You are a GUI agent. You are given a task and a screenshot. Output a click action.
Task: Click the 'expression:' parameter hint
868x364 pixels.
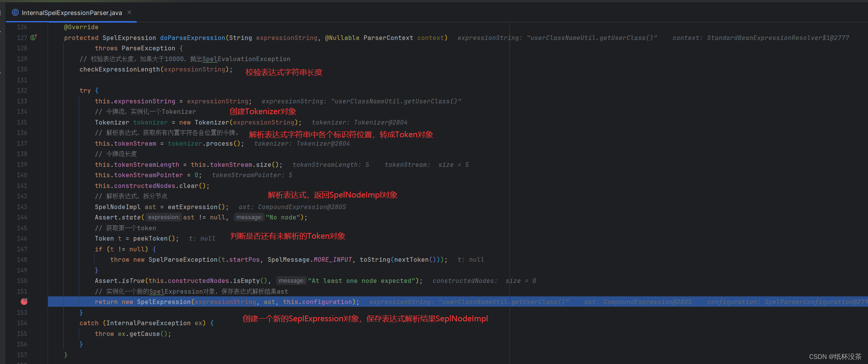[x=164, y=217]
